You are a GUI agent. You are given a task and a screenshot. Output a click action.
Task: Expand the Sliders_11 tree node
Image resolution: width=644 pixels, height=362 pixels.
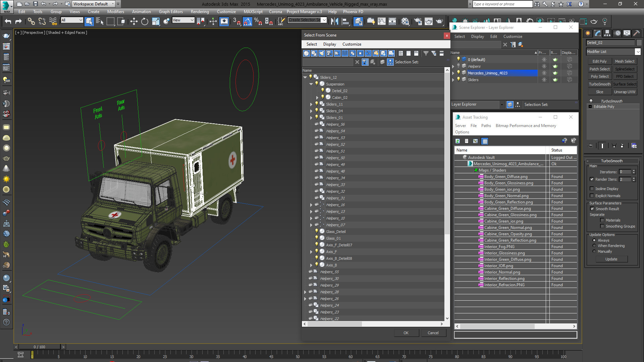[311, 104]
